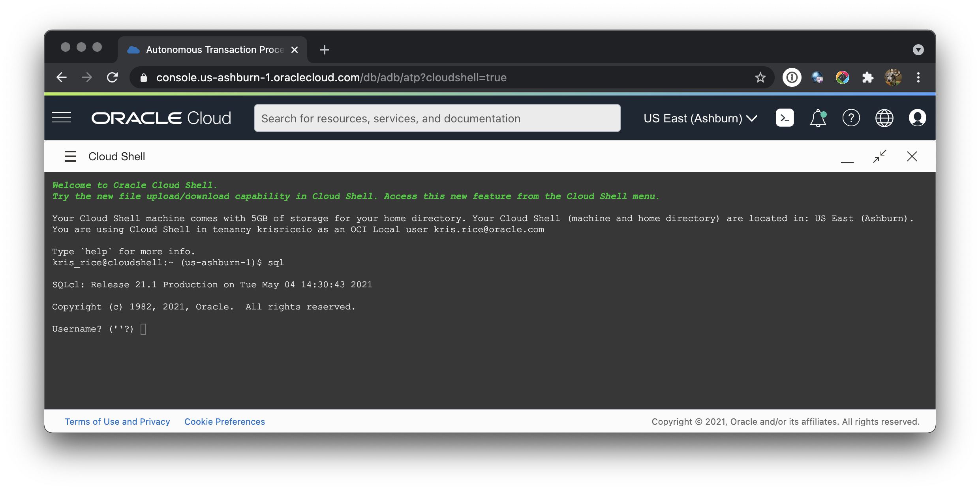Viewport: 980px width, 491px height.
Task: Open the user profile avatar menu
Action: click(x=917, y=118)
